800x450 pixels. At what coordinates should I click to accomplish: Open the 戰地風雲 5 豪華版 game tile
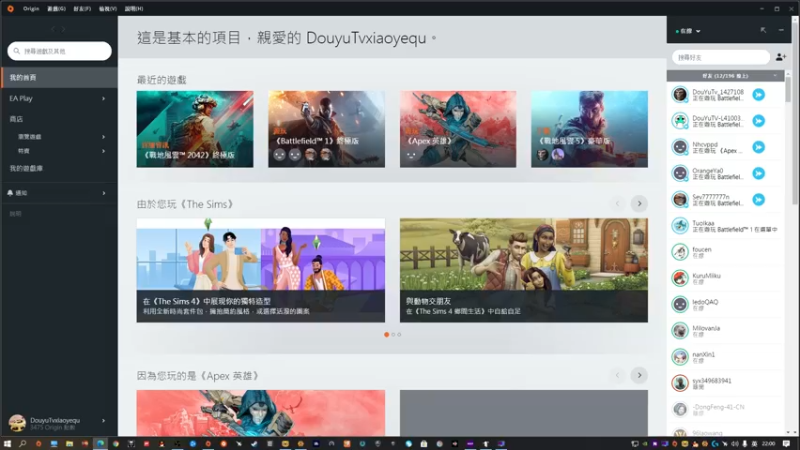click(589, 129)
